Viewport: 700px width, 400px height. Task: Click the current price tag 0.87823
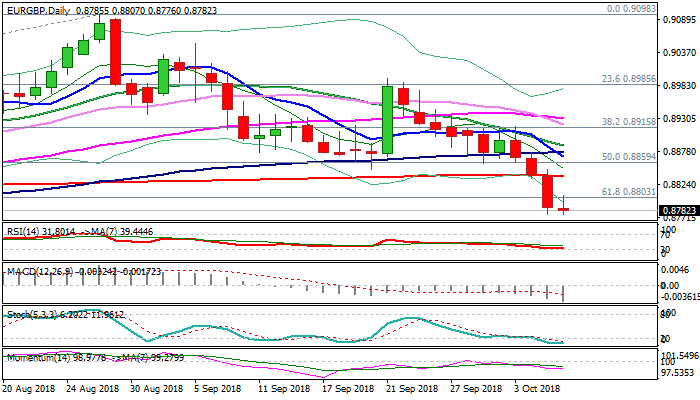(678, 210)
